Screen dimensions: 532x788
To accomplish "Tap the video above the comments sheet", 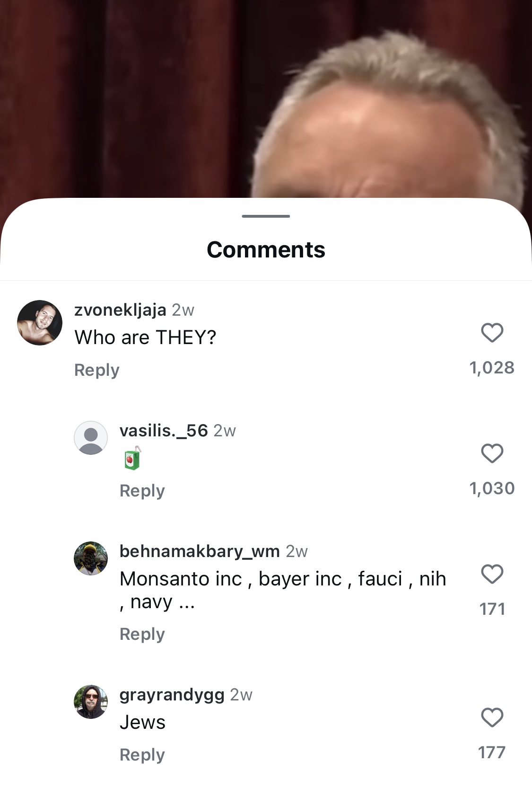I will coord(266,98).
